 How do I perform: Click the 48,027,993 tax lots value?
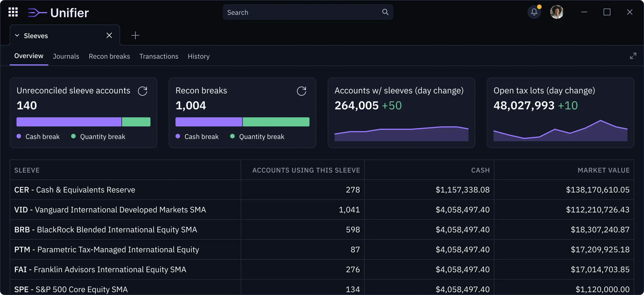pyautogui.click(x=524, y=106)
